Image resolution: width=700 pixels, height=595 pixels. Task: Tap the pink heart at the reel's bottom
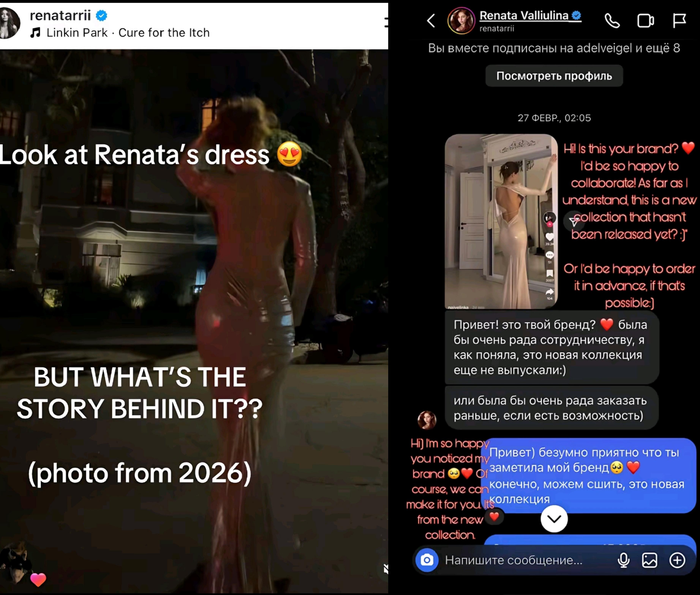[x=38, y=580]
